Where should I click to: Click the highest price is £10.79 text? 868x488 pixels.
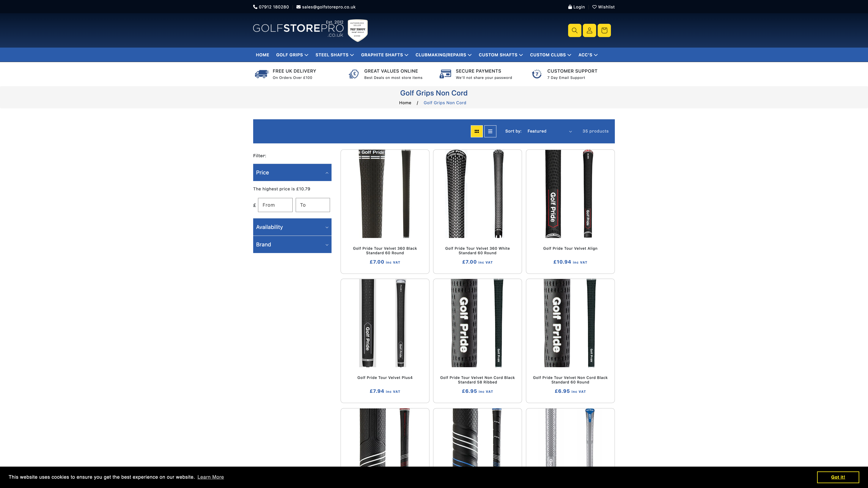(281, 189)
